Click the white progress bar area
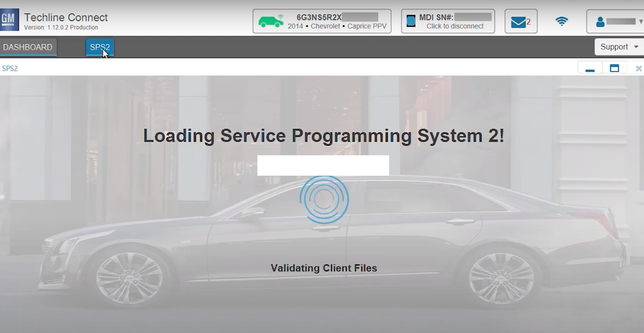The image size is (644, 333). point(323,165)
